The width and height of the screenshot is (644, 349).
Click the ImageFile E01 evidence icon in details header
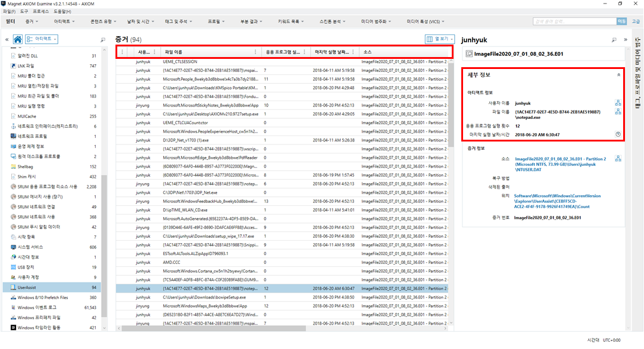(x=468, y=54)
